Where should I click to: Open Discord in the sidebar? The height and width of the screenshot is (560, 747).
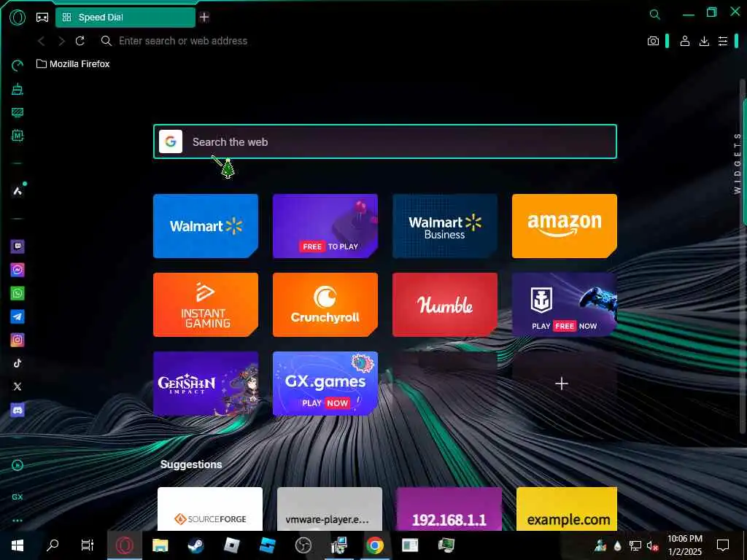pyautogui.click(x=18, y=410)
